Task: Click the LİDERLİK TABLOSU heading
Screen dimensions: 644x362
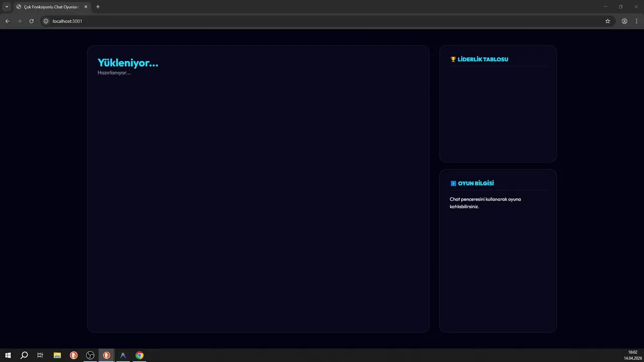Action: [x=483, y=59]
